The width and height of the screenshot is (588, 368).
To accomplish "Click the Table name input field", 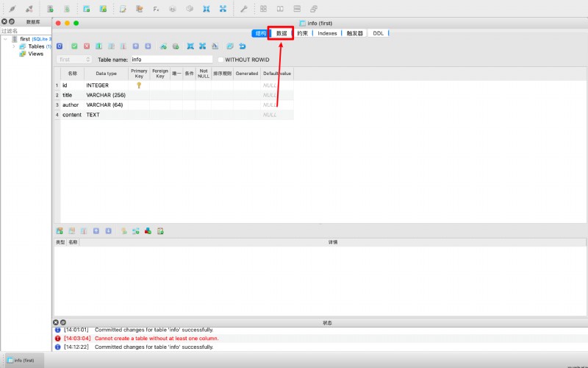I will [172, 60].
